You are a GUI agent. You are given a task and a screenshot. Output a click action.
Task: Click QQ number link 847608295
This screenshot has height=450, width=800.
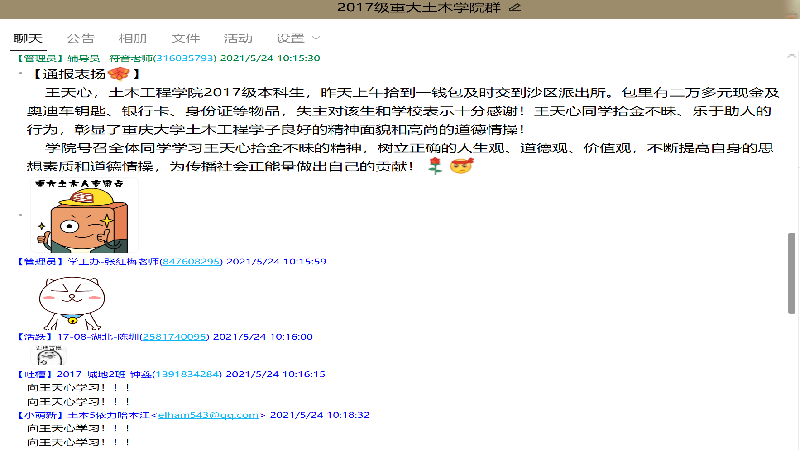[x=191, y=261]
